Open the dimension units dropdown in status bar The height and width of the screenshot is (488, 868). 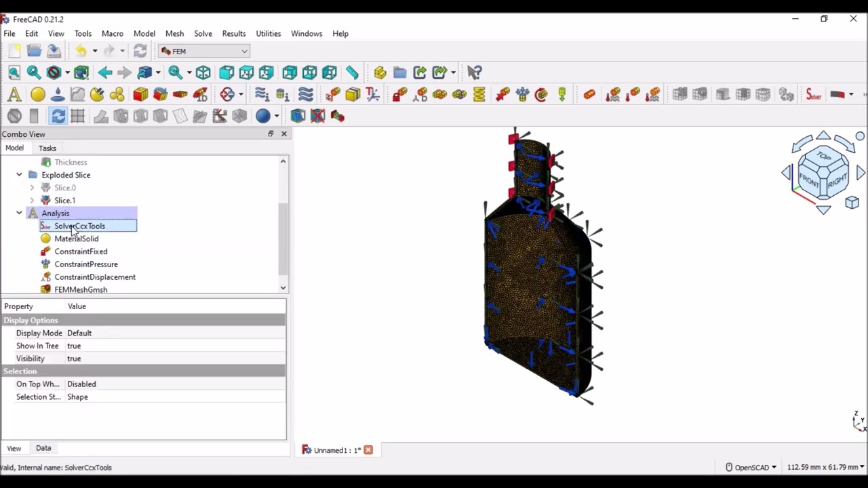tap(825, 467)
